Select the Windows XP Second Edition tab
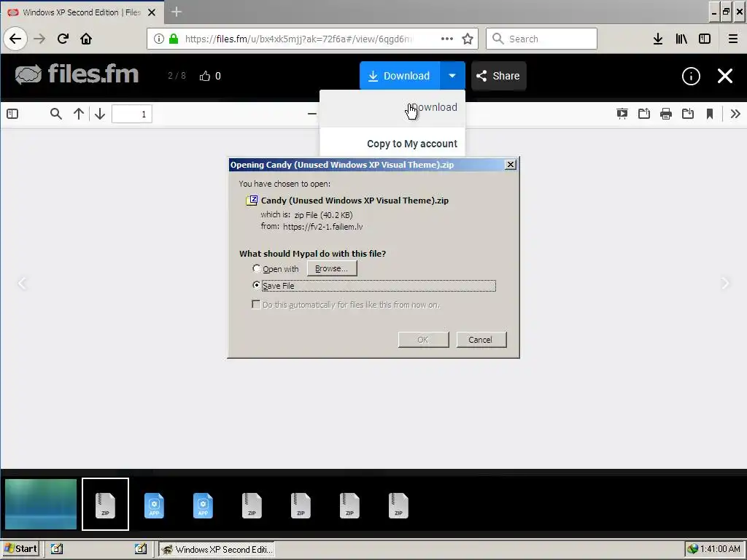Image resolution: width=747 pixels, height=560 pixels. [82, 12]
